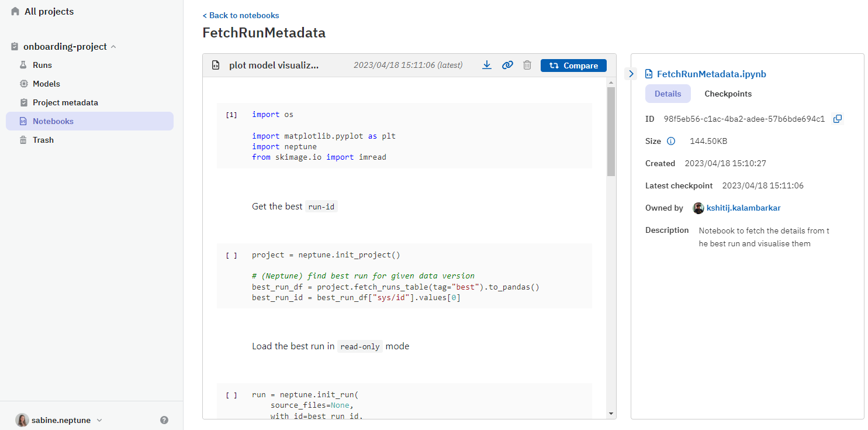This screenshot has height=430, width=868.
Task: Open Runs in the sidebar
Action: 42,65
